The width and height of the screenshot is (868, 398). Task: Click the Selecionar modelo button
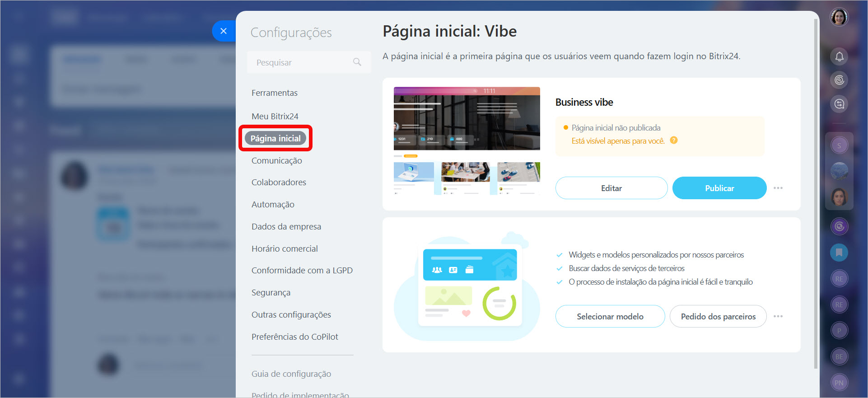[x=610, y=316]
